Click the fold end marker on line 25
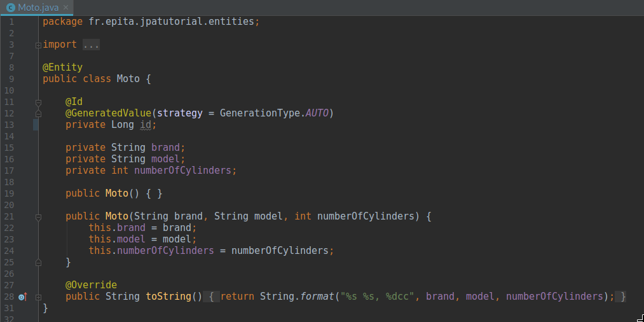This screenshot has width=644, height=322. tap(38, 262)
